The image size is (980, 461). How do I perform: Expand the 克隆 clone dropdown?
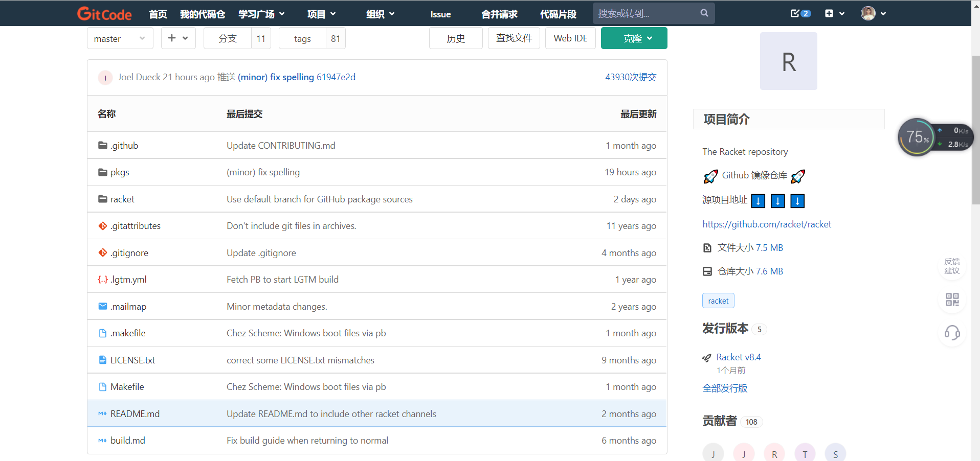pyautogui.click(x=634, y=38)
